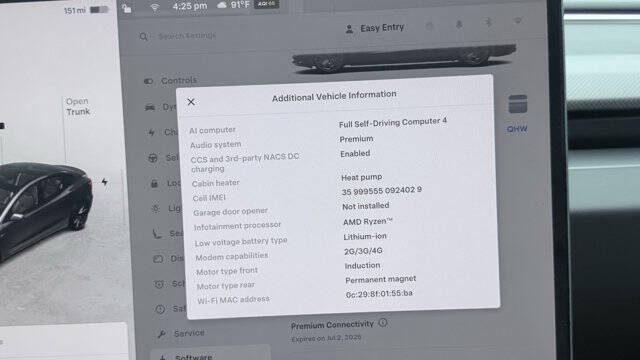The width and height of the screenshot is (640, 360).
Task: Tap the Cell IMEI number value
Action: [382, 191]
